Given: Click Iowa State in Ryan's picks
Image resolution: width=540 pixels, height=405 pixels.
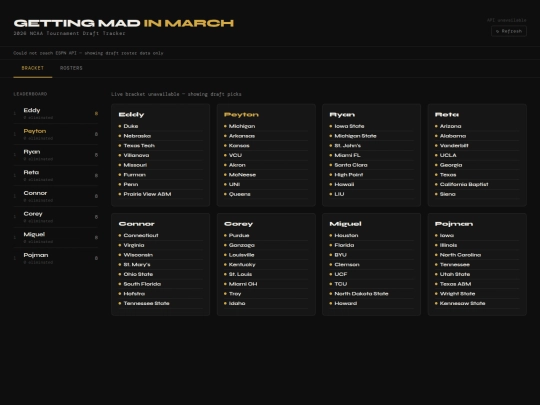Looking at the screenshot, I should click(349, 126).
